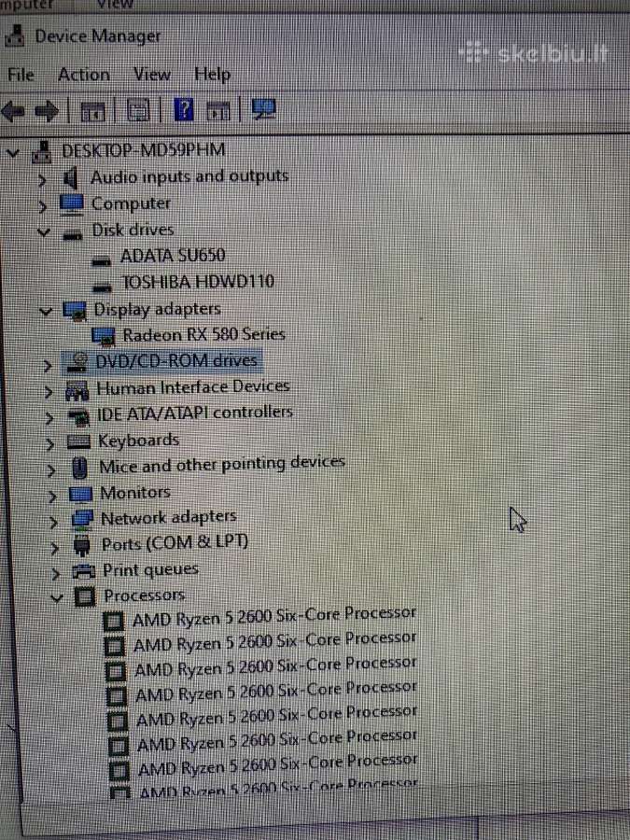This screenshot has height=840, width=630.
Task: Select the Ports (COM & LPT) label
Action: pyautogui.click(x=175, y=542)
